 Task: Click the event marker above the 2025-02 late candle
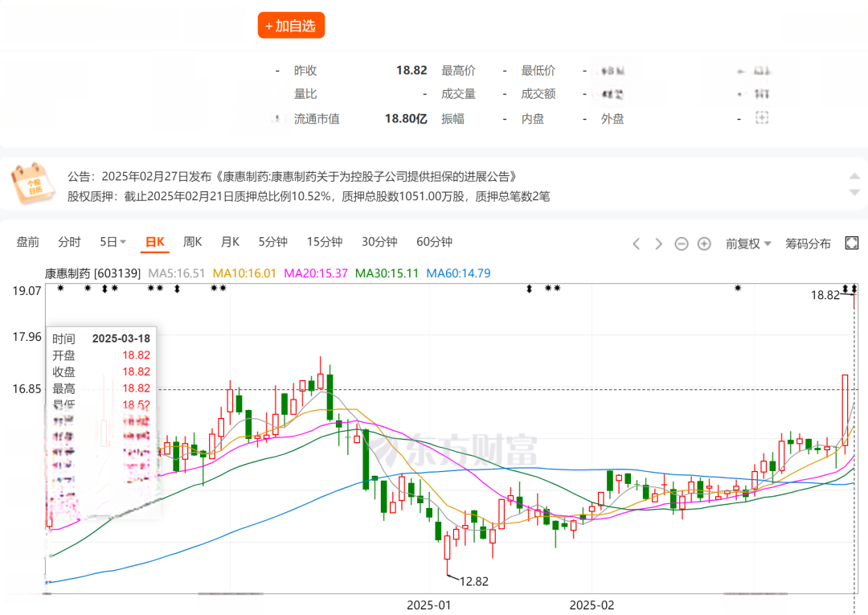point(738,288)
